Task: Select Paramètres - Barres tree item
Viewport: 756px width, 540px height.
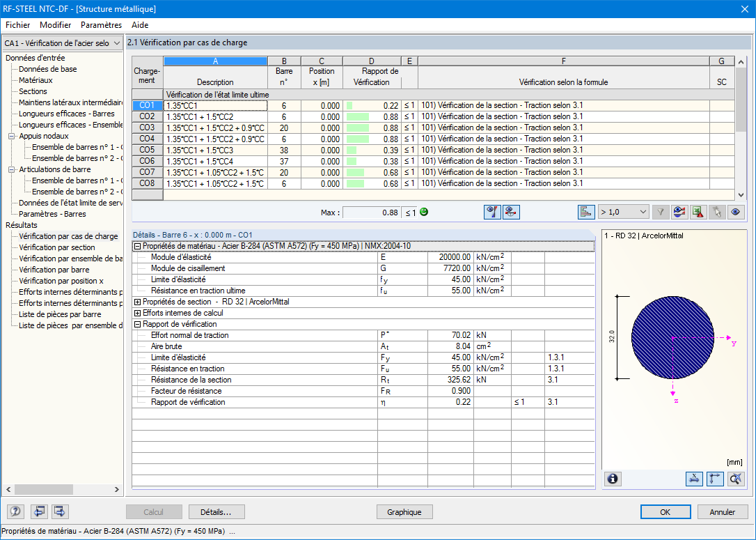Action: coord(52,214)
